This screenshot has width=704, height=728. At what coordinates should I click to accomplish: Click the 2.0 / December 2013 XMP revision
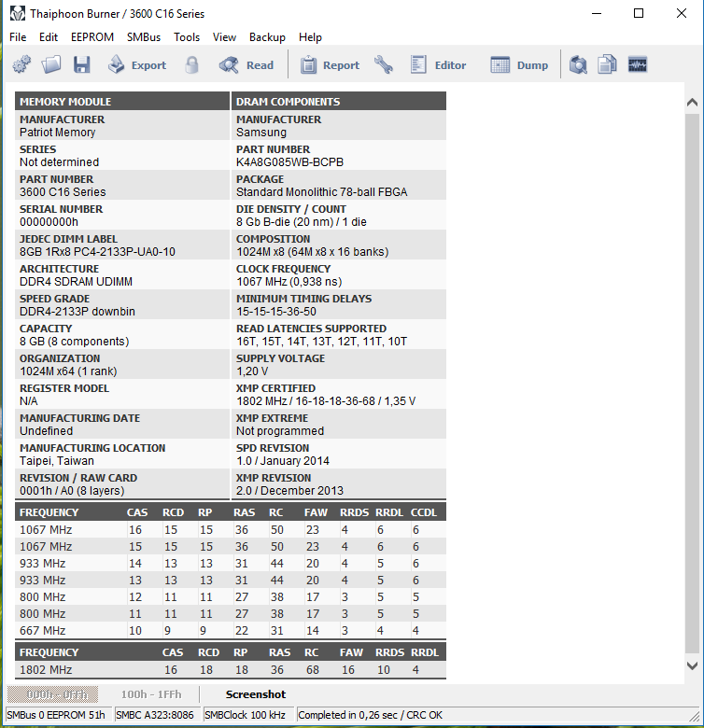[289, 490]
